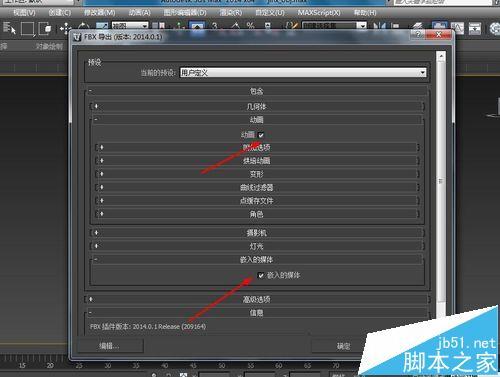Viewport: 500px width, 377px height.
Task: Click the FBX 插件版本 2014.0.1 Release text
Action: [148, 326]
